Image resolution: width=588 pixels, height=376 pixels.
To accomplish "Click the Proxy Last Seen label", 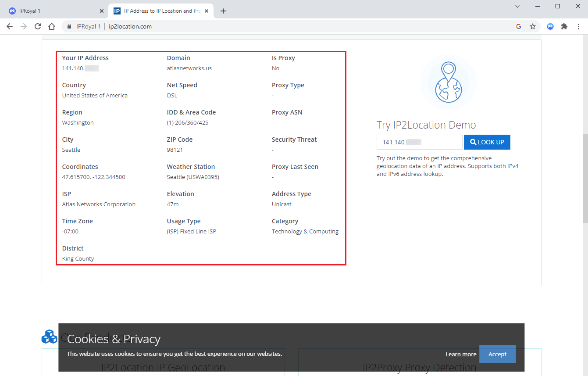I will point(295,167).
